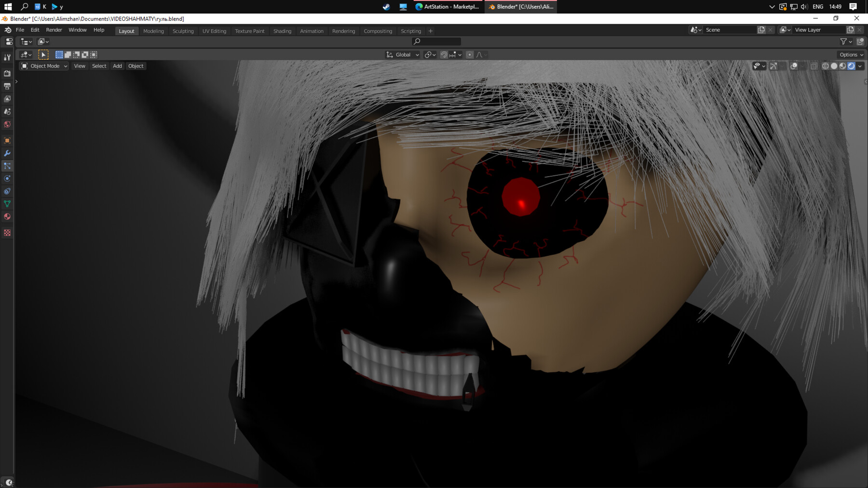Open the Windows notification center
Image resolution: width=868 pixels, height=488 pixels.
(x=853, y=7)
